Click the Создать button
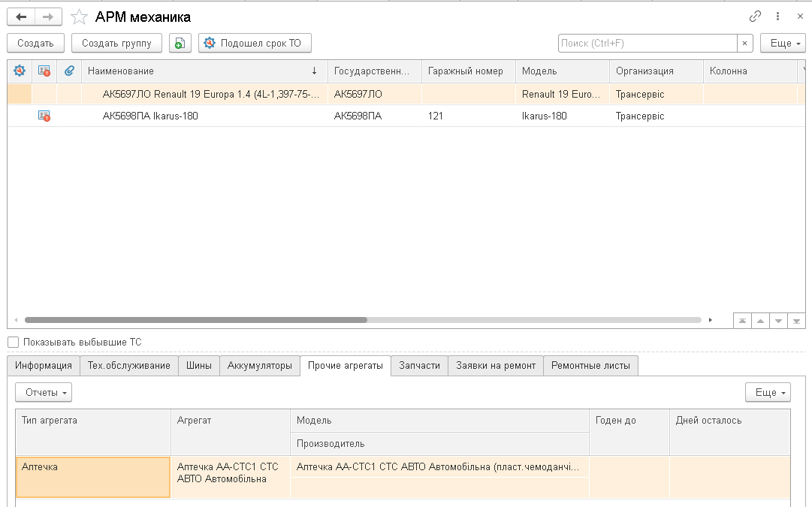812x507 pixels. click(35, 43)
